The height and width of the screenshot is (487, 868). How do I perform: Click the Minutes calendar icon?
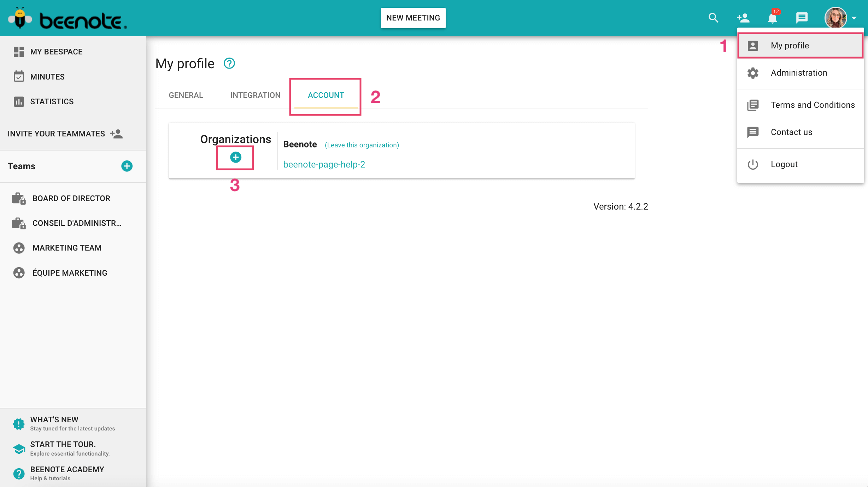[19, 76]
